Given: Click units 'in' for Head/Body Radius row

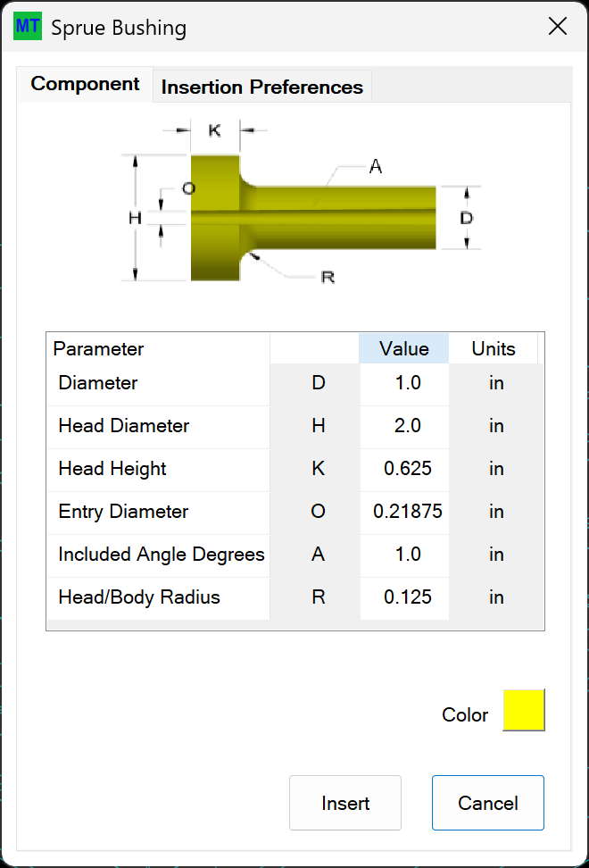Looking at the screenshot, I should point(496,597).
